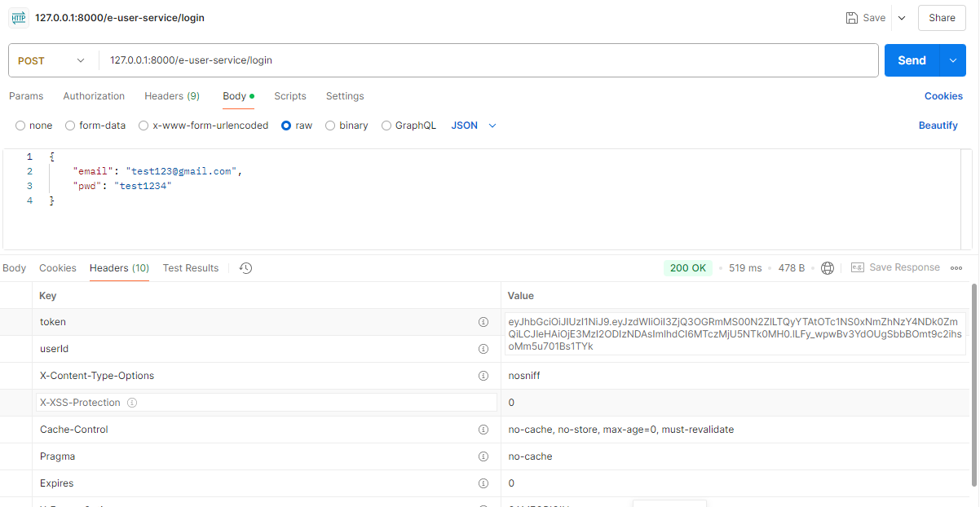Click the X-XSS-Protection key field
Image resolution: width=980 pixels, height=507 pixels.
pos(267,403)
